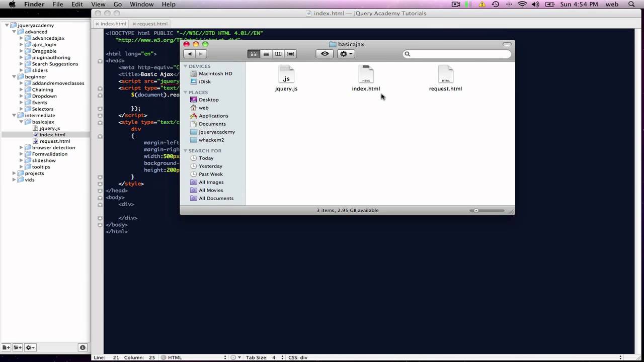
Task: Collapse the SEARCH FOR section in sidebar
Action: pos(186,151)
